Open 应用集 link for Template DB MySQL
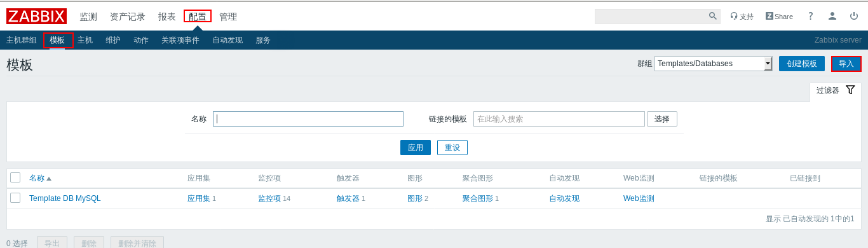This screenshot has height=248, width=868. point(199,198)
